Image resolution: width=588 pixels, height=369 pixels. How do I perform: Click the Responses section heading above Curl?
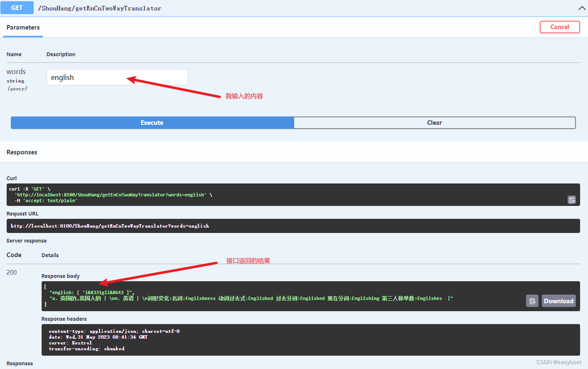click(22, 152)
